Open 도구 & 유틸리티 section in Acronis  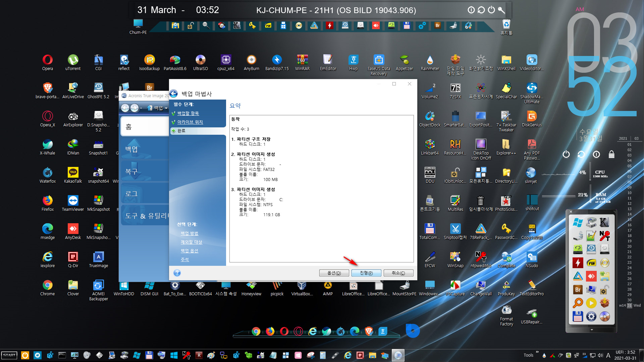coord(145,216)
